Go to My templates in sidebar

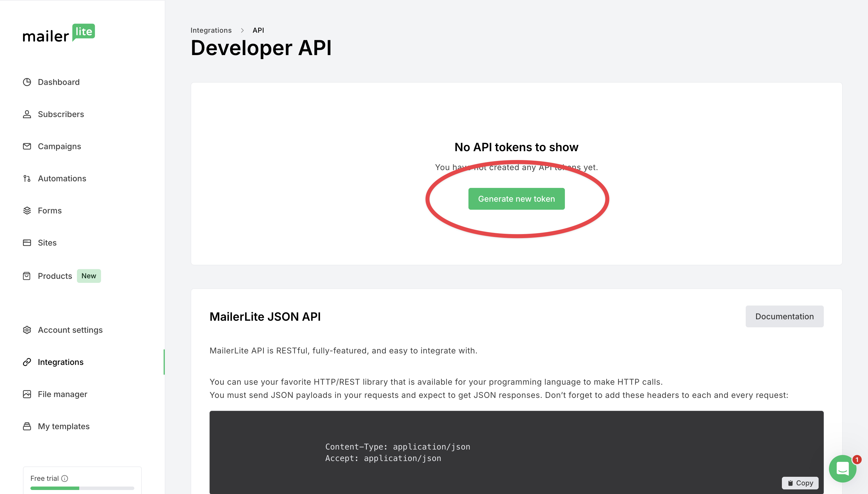[x=63, y=426]
